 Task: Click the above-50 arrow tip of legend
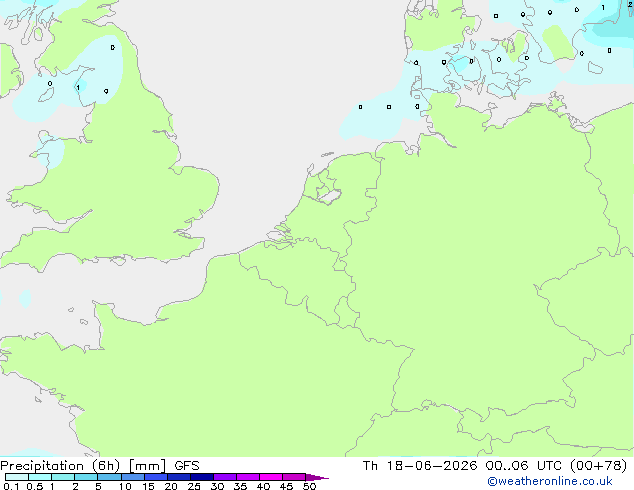coord(317,477)
